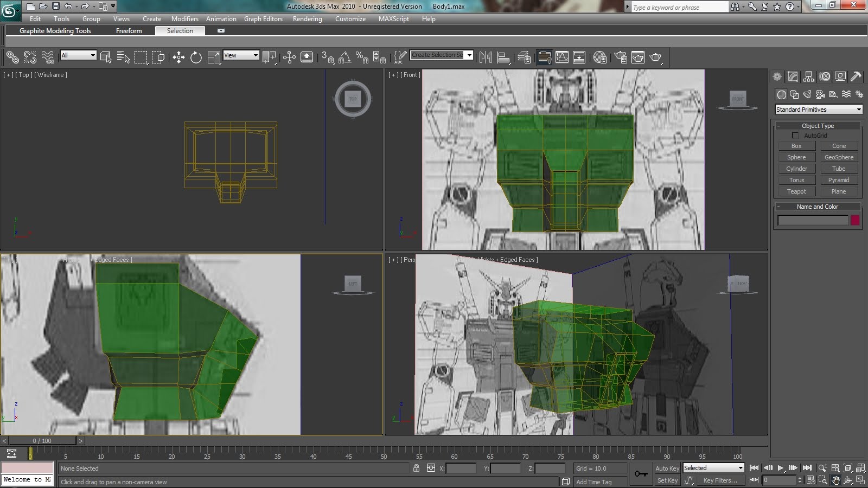Click the ribbon minimize toggle beside Selection tab
Image resolution: width=868 pixels, height=488 pixels.
[221, 31]
